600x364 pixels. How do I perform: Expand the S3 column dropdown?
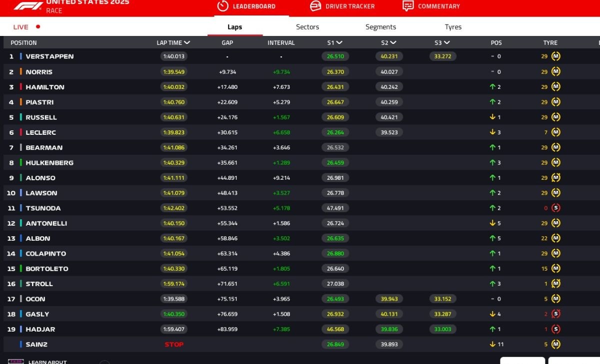point(446,43)
